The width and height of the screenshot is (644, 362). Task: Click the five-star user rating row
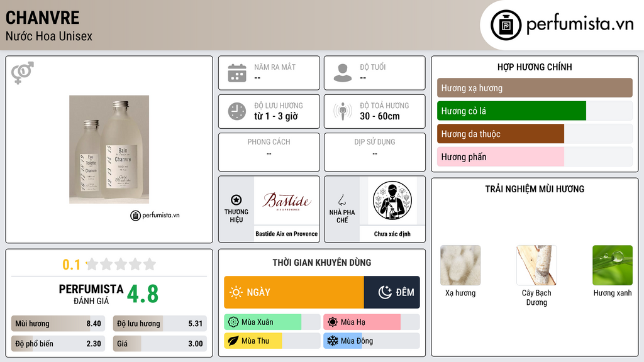pos(121,265)
